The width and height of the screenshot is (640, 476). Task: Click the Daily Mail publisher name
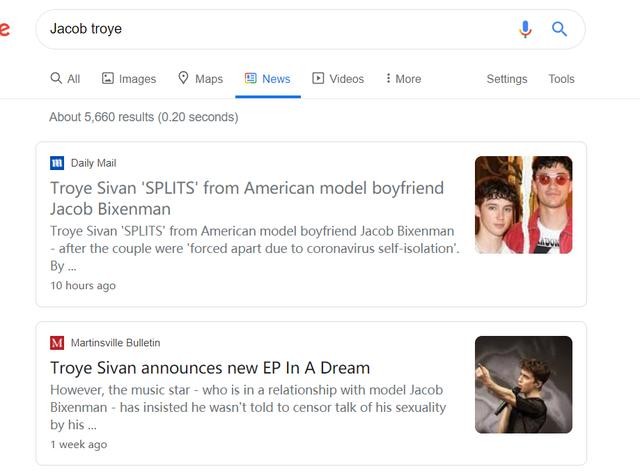94,163
